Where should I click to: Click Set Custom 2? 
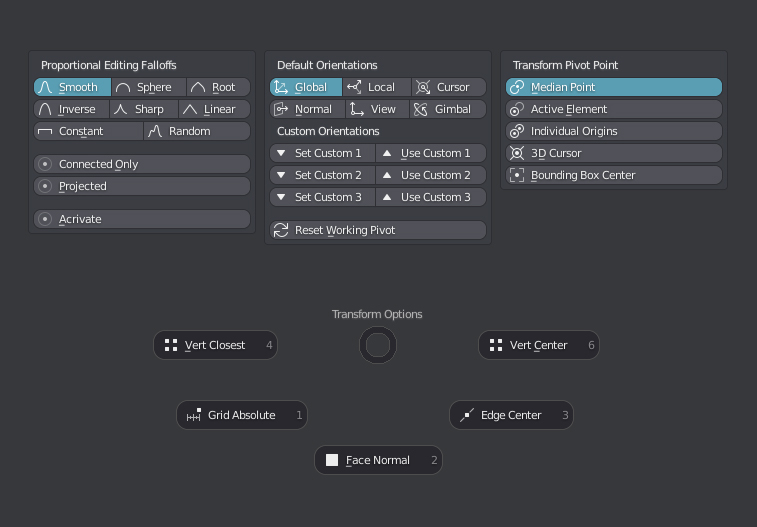coord(322,175)
